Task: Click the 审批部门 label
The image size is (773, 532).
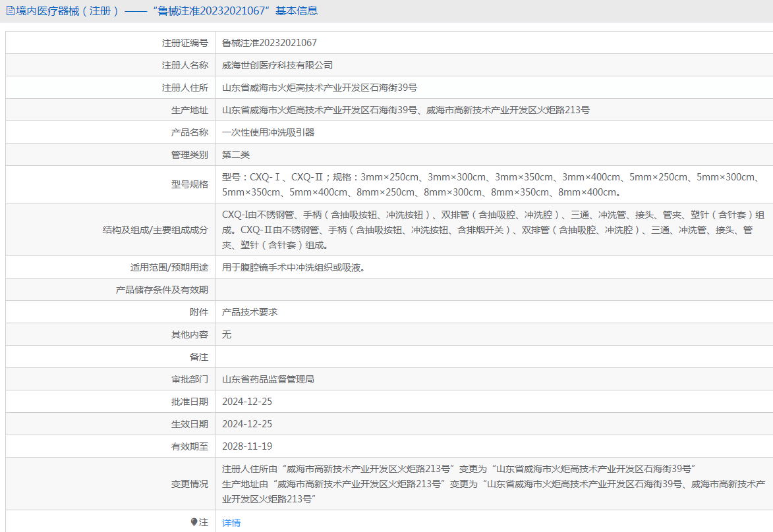Action: click(190, 379)
